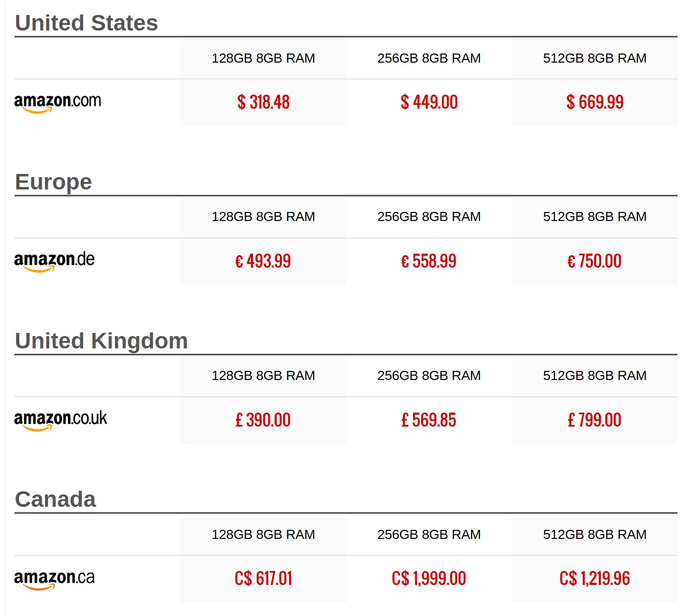Click the C$ 1,219.96 Canada price

coord(595,579)
